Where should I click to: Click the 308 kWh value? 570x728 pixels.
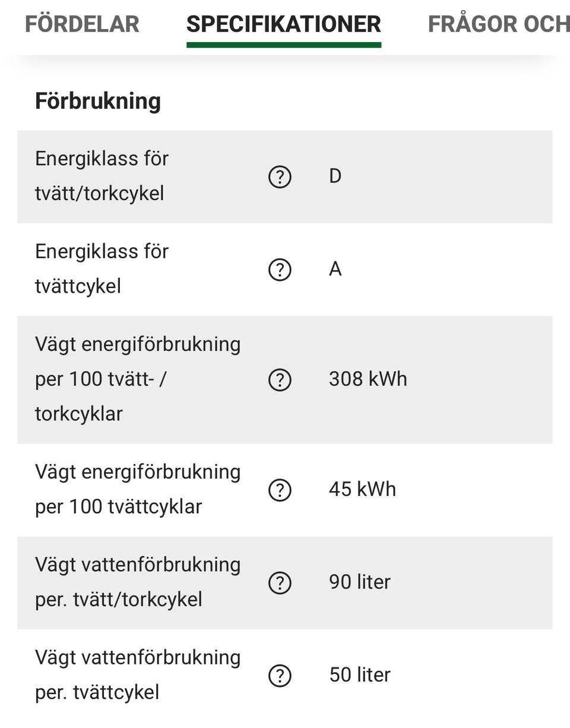368,379
